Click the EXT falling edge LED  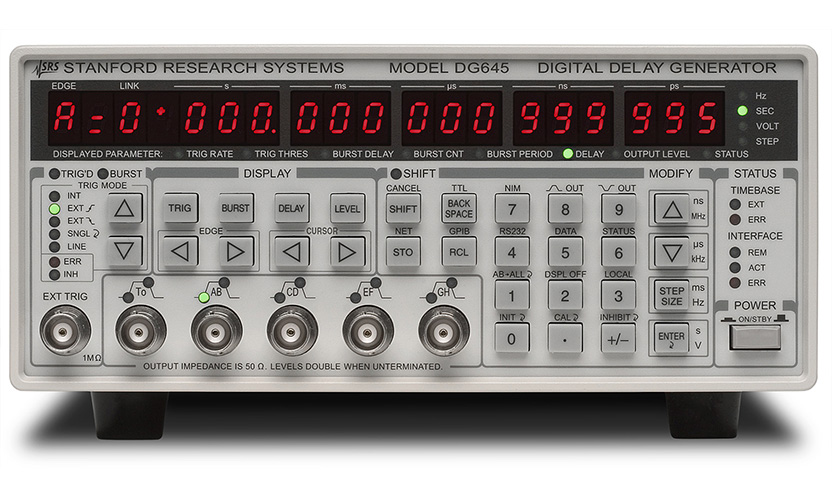tap(55, 221)
